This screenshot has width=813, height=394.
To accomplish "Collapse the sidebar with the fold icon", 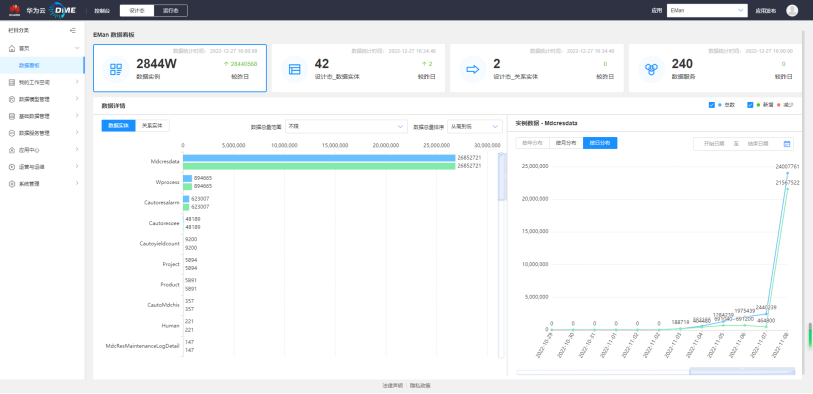I will point(73,31).
